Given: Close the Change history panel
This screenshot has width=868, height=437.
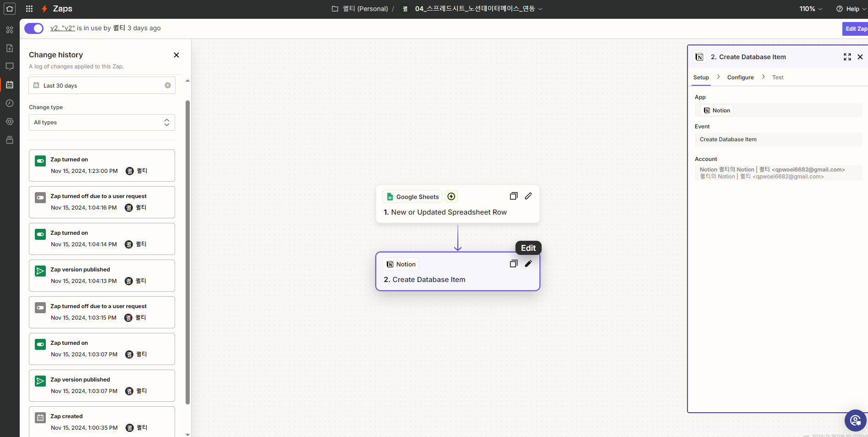Looking at the screenshot, I should (x=176, y=55).
